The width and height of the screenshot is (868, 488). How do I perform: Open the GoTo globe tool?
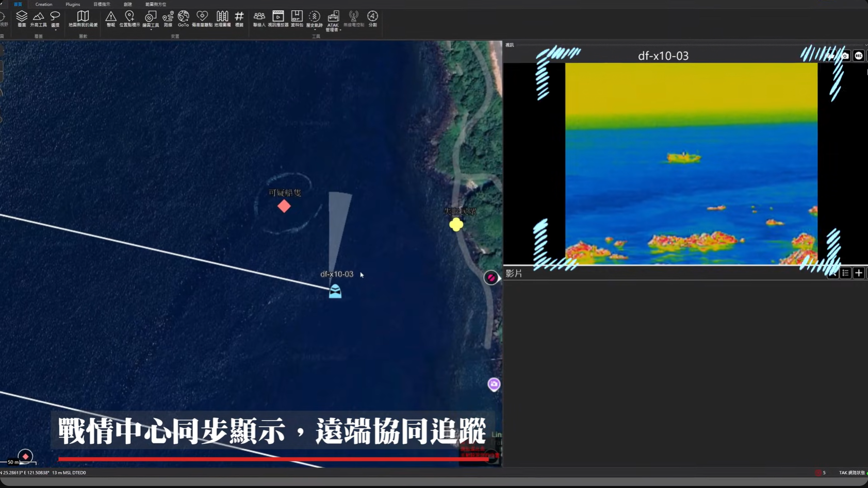pos(183,19)
